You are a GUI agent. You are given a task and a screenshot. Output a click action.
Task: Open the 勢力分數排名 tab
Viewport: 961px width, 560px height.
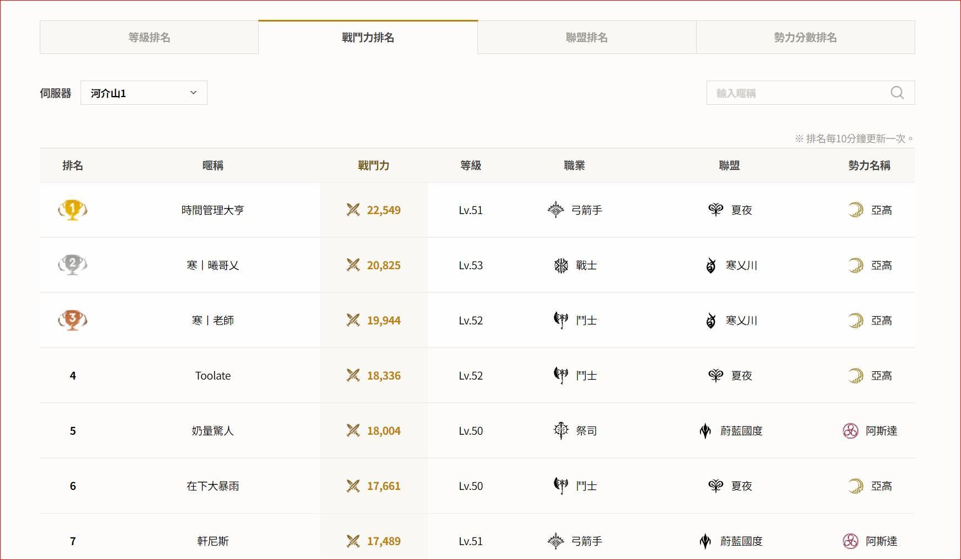pyautogui.click(x=805, y=38)
